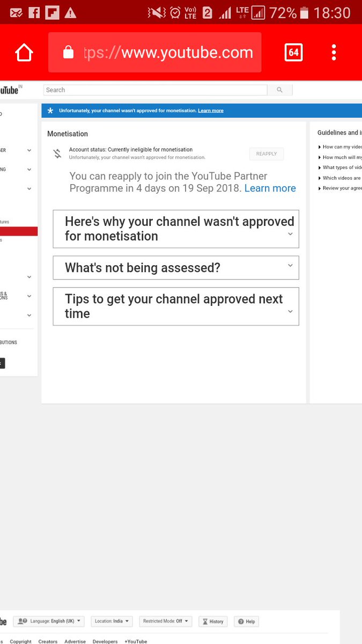Tap the Facebook notification icon in status bar

click(x=34, y=13)
